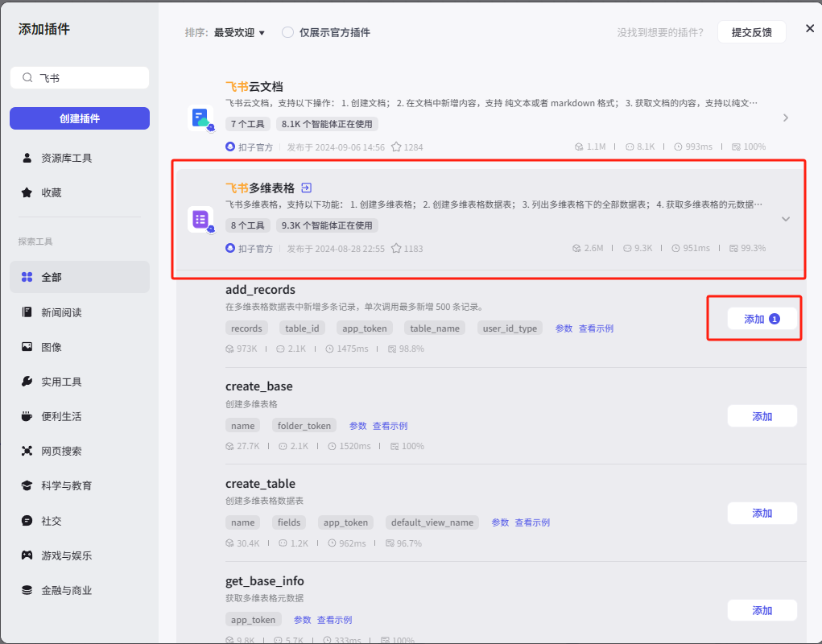Select the 便利生活 category
Screen dimensions: 822x644
click(80, 416)
